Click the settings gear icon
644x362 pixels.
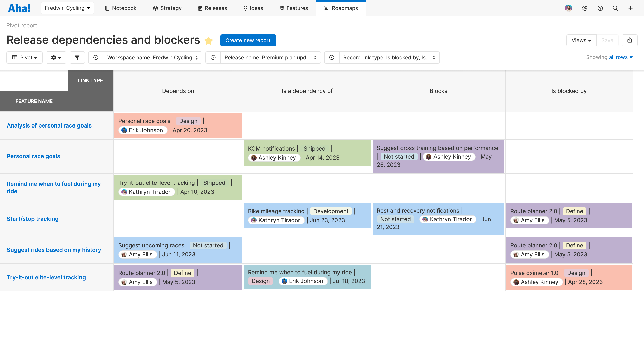point(585,8)
